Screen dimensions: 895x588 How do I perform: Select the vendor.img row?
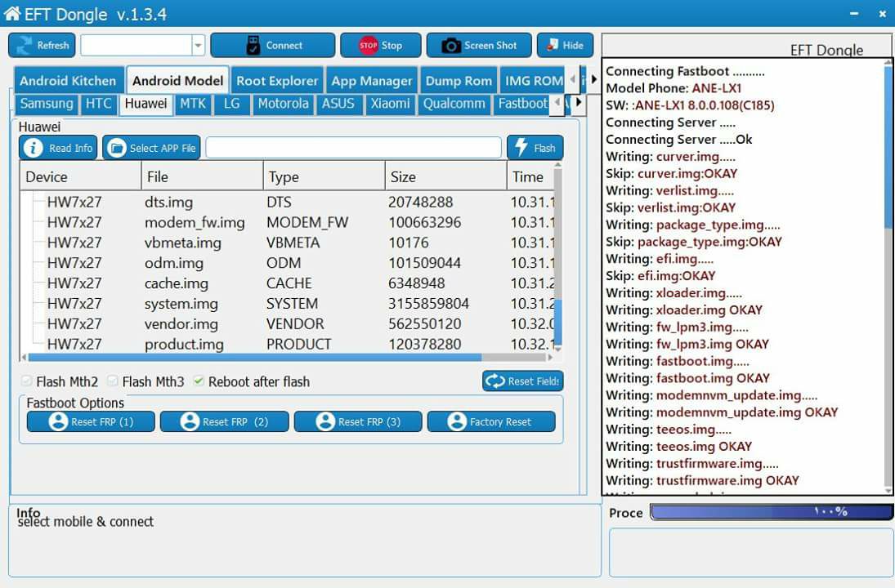coord(288,324)
